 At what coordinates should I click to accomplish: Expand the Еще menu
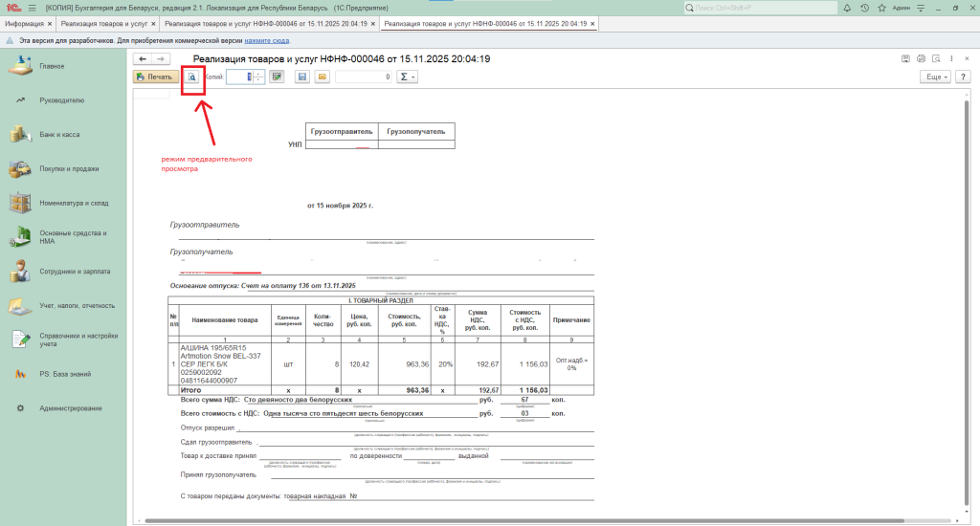tap(934, 77)
